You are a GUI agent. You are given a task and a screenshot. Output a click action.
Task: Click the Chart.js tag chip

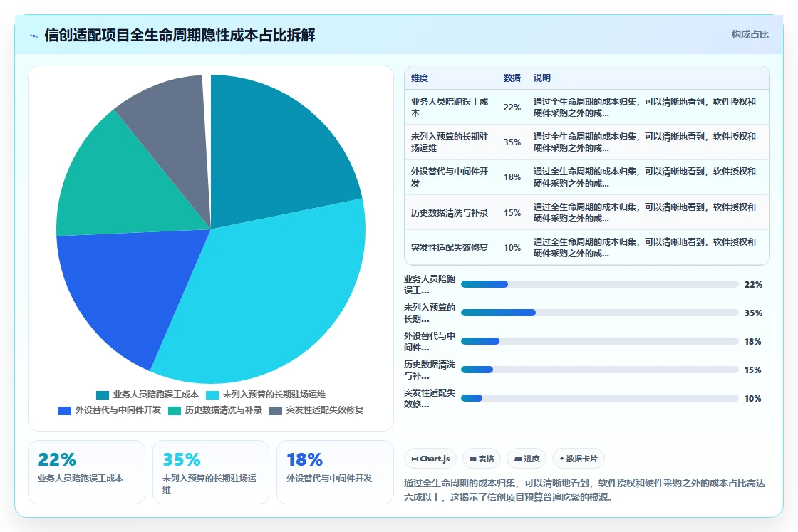pos(430,459)
